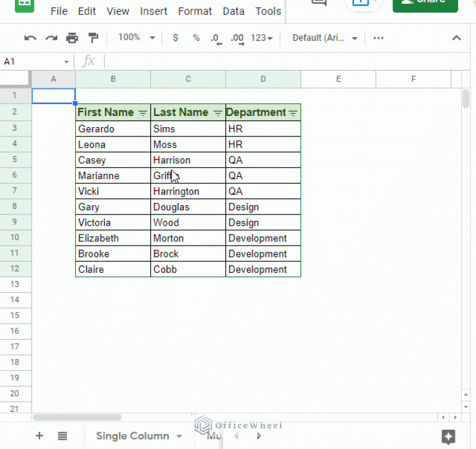Viewport: 476px width, 449px height.
Task: Select cell containing Douglas
Action: [x=188, y=207]
